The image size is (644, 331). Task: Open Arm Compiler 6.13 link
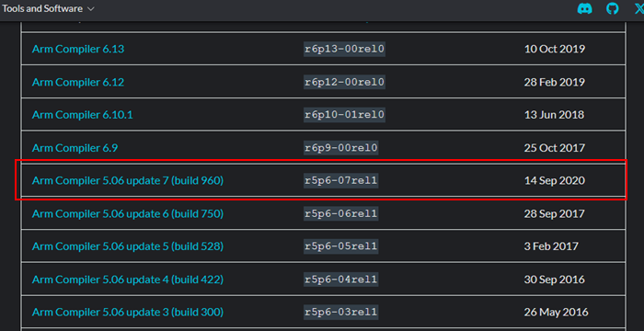pyautogui.click(x=78, y=49)
